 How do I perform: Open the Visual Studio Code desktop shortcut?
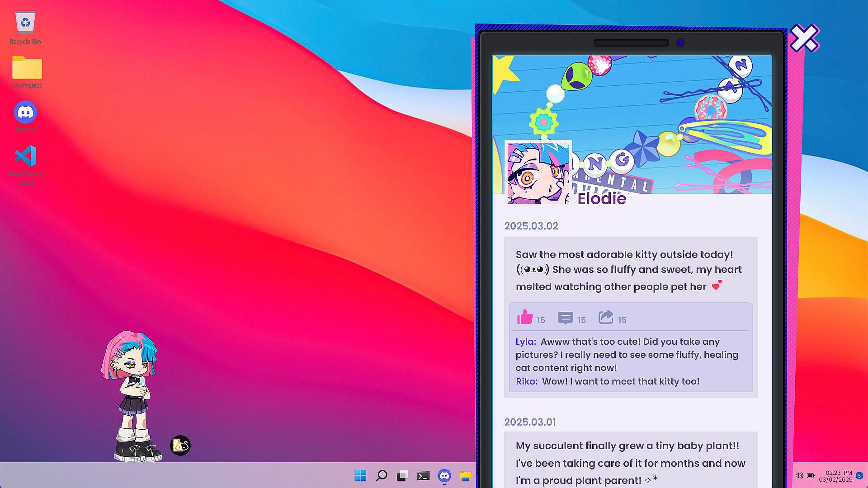tap(25, 157)
